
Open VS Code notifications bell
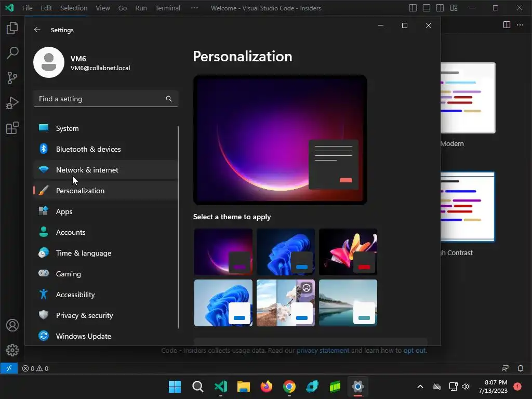[521, 368]
